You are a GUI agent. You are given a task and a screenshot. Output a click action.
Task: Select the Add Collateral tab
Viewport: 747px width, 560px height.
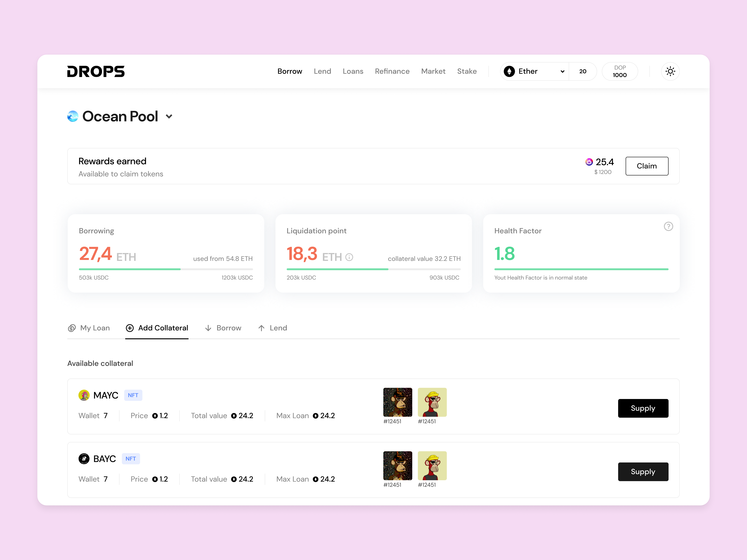[x=157, y=328]
